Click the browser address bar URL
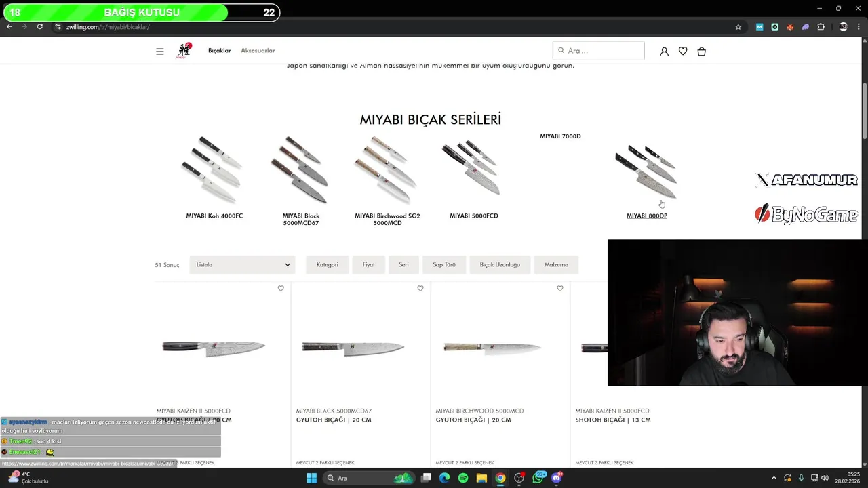Image resolution: width=868 pixels, height=488 pixels. 108,27
